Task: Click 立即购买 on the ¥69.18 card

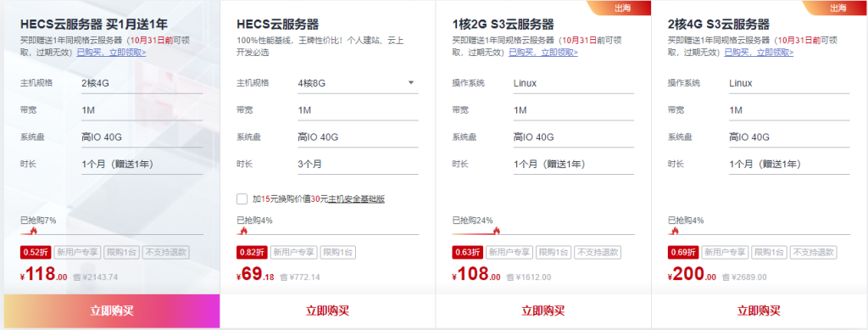Action: coord(327,311)
